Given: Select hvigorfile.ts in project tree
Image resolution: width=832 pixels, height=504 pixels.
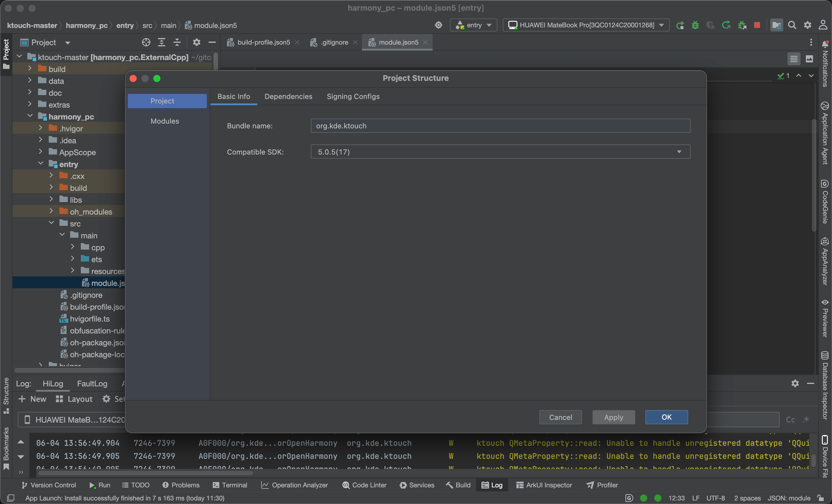Looking at the screenshot, I should pyautogui.click(x=84, y=319).
